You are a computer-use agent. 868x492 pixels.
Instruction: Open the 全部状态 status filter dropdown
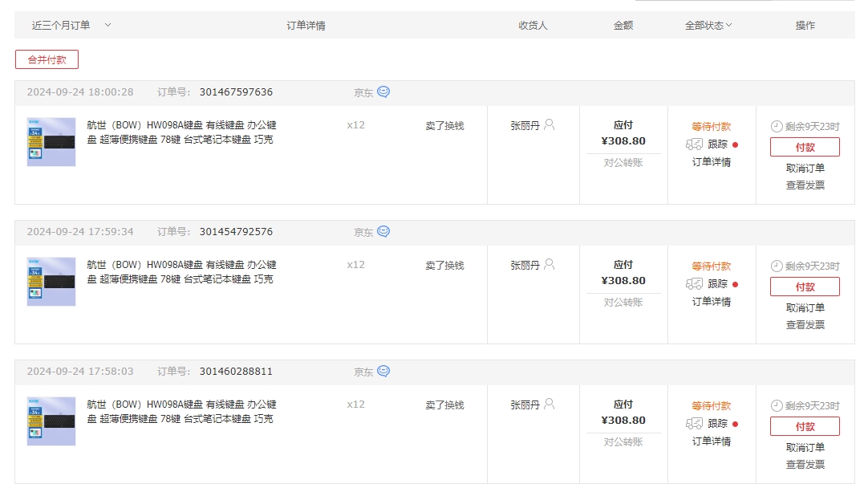708,25
